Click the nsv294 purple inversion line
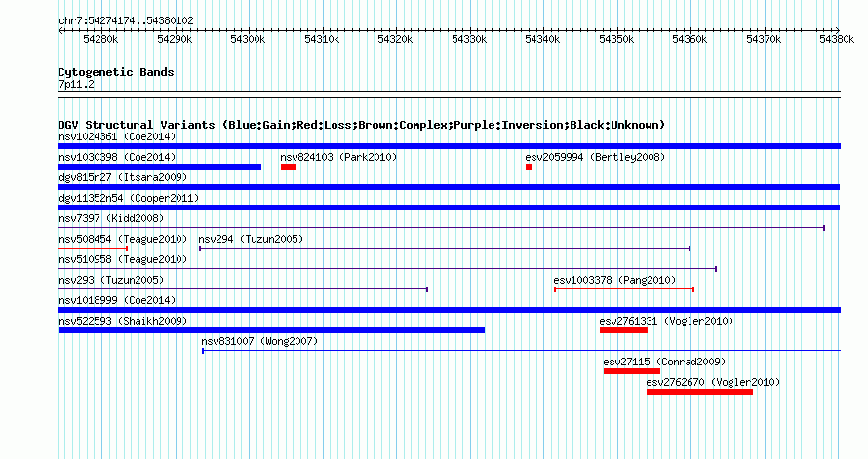This screenshot has width=868, height=459. [445, 249]
